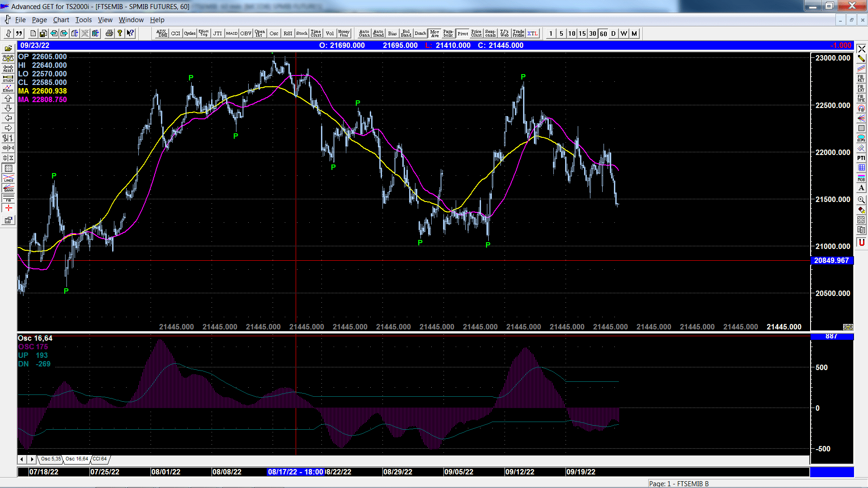Screen dimensions: 868x488
Task: Click the RESET scale icon
Action: click(x=8, y=68)
